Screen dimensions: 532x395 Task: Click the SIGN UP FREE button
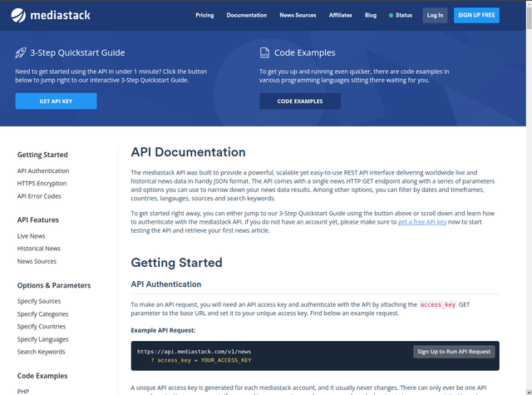coord(476,15)
